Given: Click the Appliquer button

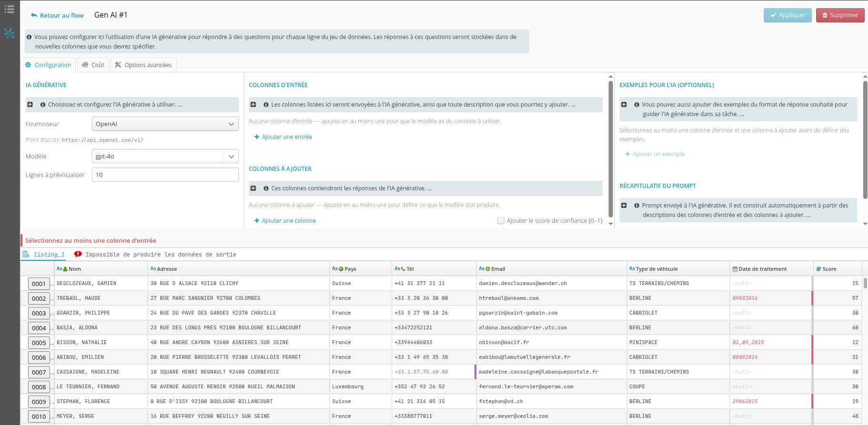Looking at the screenshot, I should pyautogui.click(x=788, y=15).
